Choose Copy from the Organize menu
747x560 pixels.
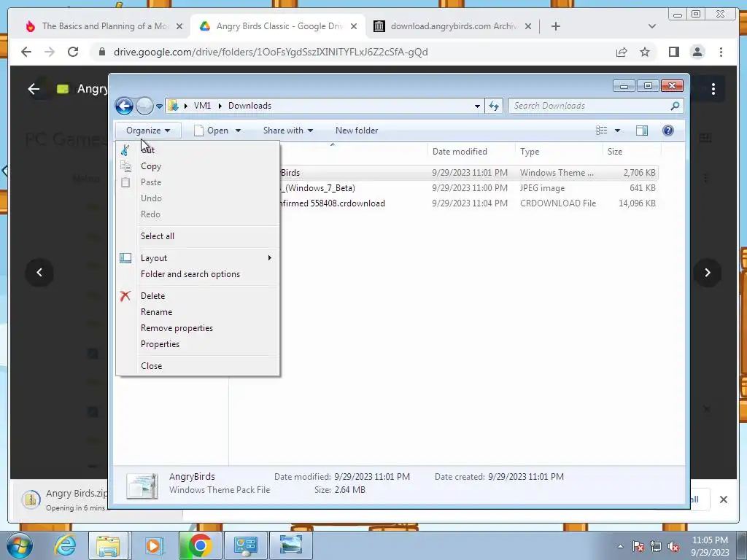pyautogui.click(x=198, y=166)
